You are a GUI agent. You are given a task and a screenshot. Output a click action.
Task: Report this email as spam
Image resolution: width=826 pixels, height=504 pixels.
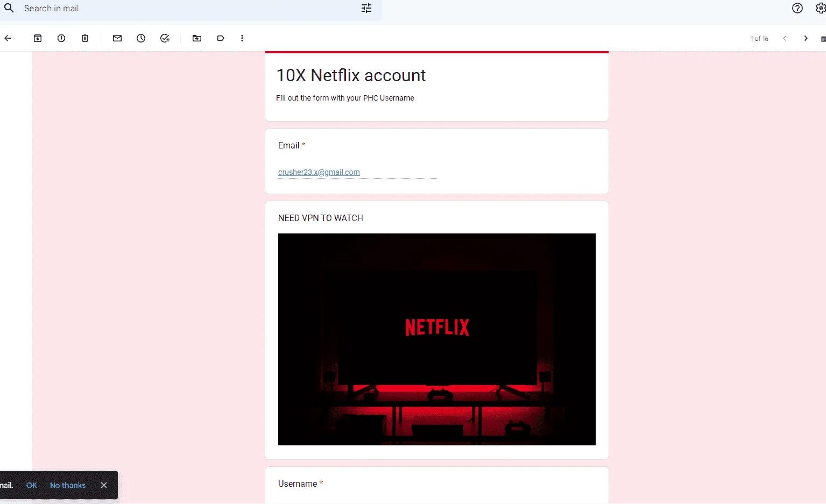coord(61,38)
